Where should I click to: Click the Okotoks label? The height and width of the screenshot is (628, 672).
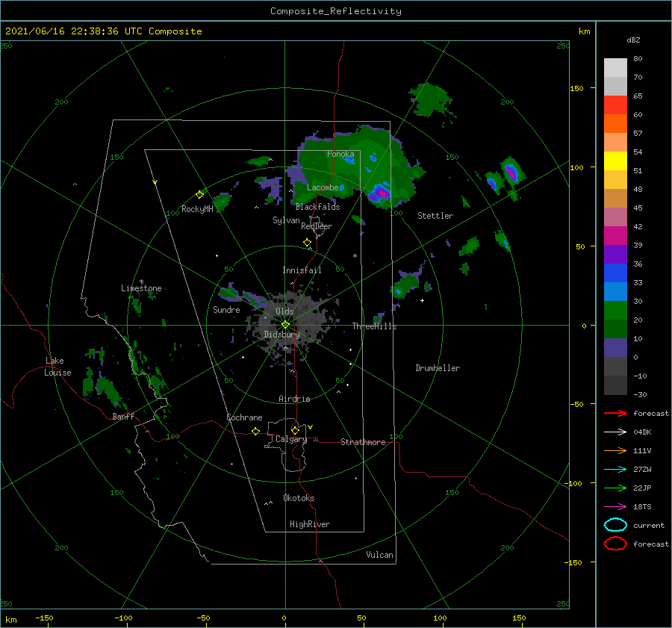299,498
